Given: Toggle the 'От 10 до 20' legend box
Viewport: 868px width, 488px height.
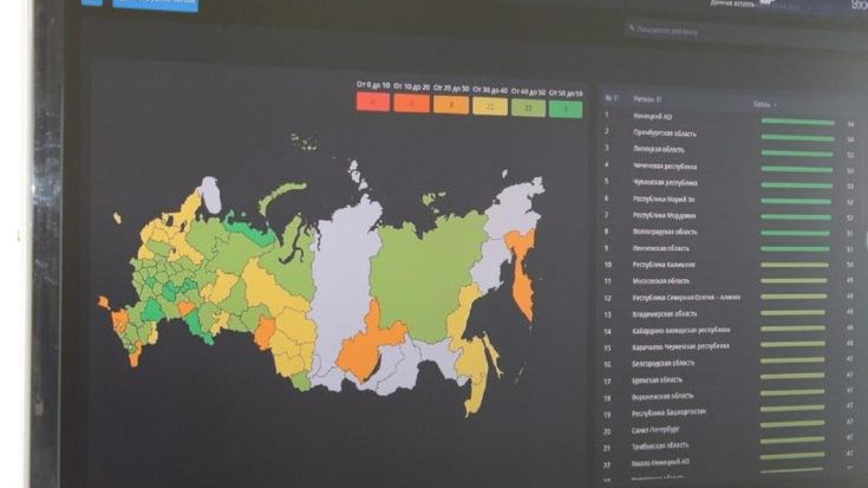Looking at the screenshot, I should point(411,103).
